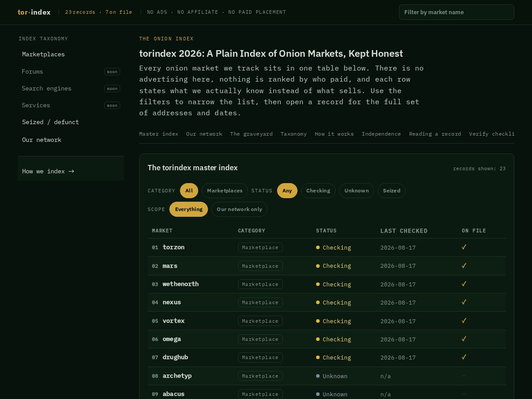This screenshot has width=532, height=399.
Task: Click the STATUS column header
Action: [x=326, y=231]
